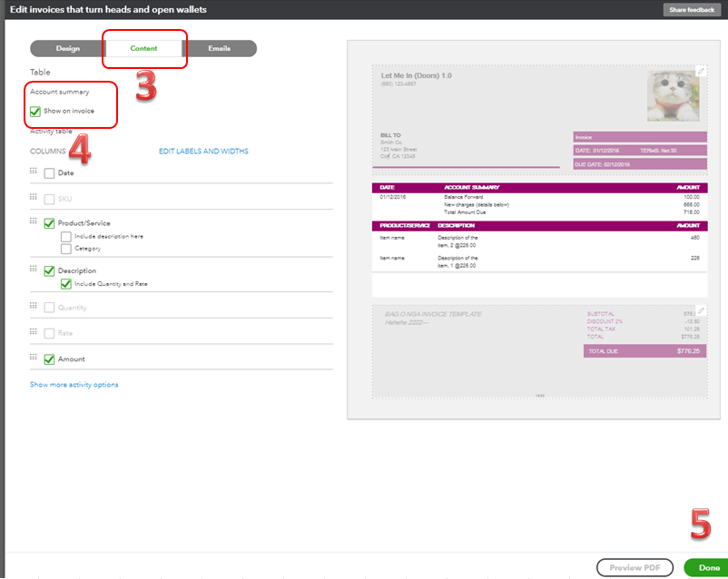
Task: Expand Show more activity options
Action: pos(74,384)
